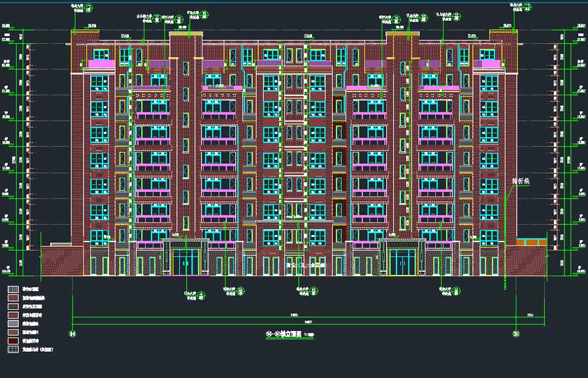Screen dimensions: 588x378
Task: Select the gray vertical-striped legend swatch
Action: click(13, 289)
